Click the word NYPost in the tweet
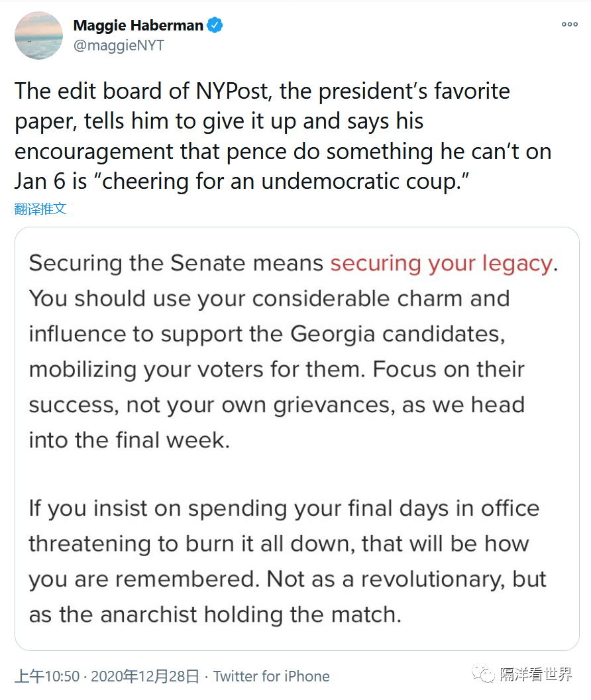This screenshot has width=591, height=700. (233, 91)
